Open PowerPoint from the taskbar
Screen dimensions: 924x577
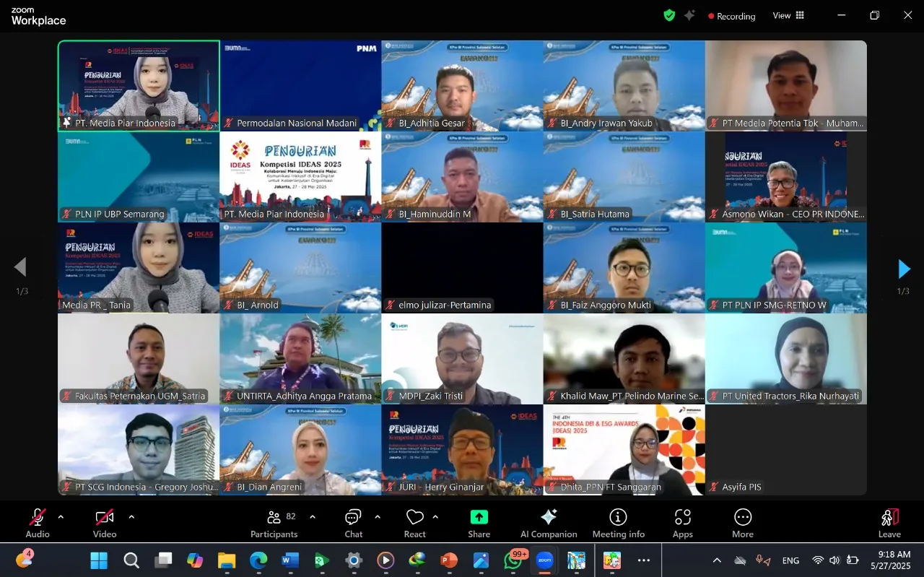449,560
